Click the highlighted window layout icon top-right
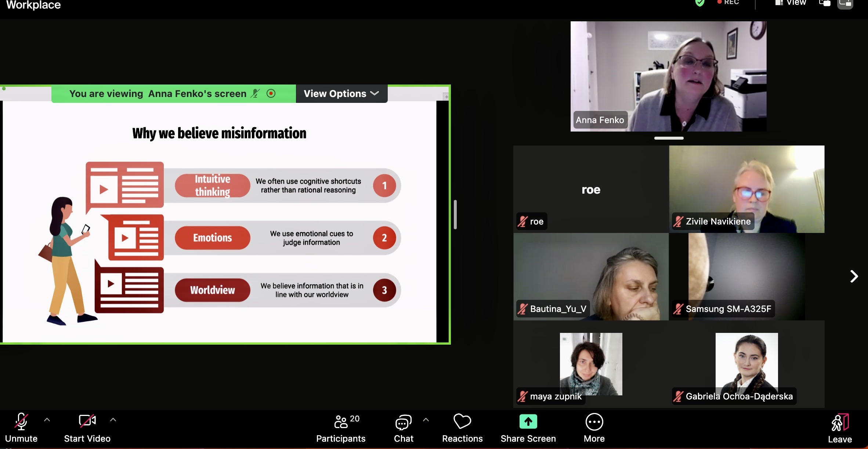This screenshot has height=449, width=868. point(845,4)
